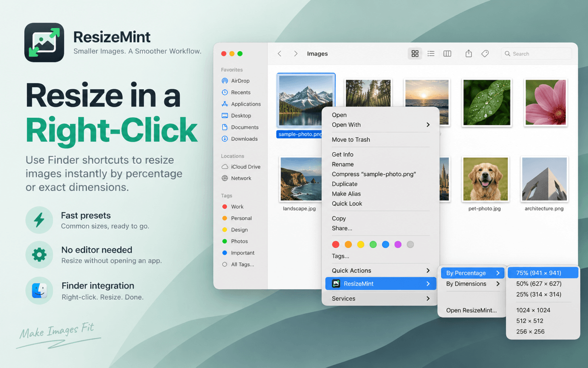The image size is (588, 368).
Task: Go back with Finder back arrow
Action: click(279, 54)
